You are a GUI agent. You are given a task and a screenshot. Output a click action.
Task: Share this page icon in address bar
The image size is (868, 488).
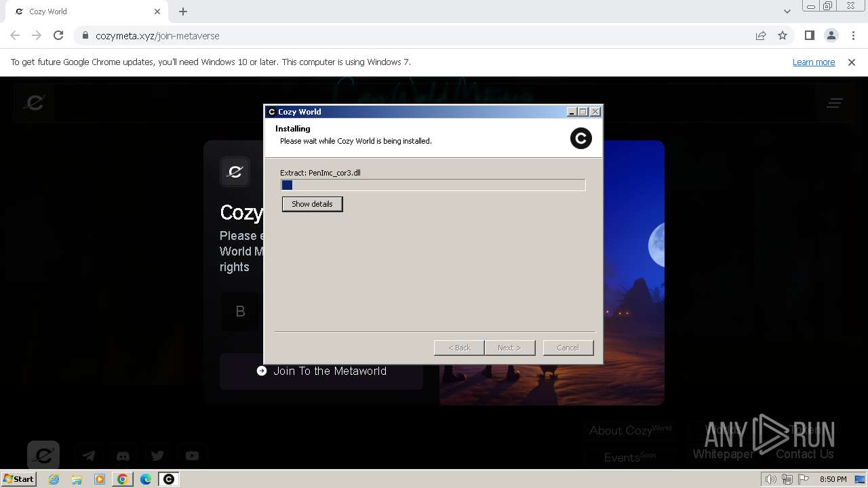coord(761,36)
